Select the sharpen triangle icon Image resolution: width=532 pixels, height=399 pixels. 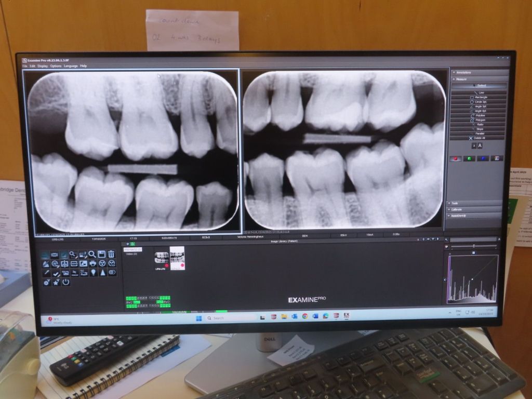click(x=102, y=273)
